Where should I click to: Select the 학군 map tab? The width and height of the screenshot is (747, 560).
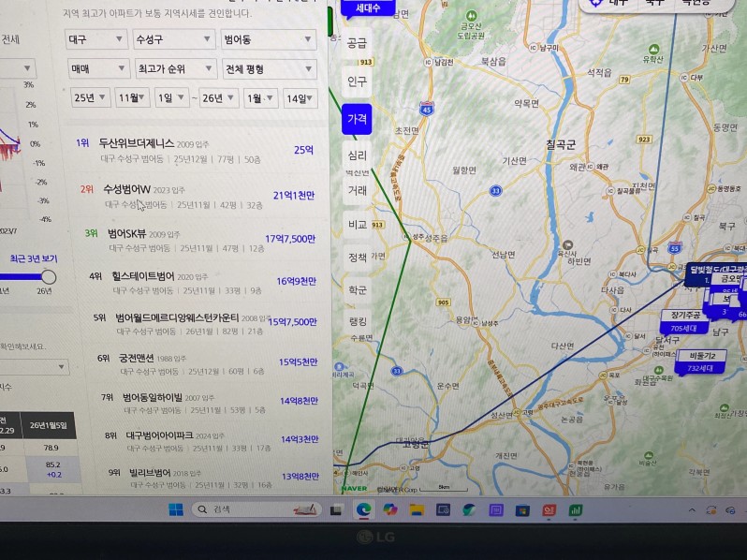pyautogui.click(x=358, y=289)
